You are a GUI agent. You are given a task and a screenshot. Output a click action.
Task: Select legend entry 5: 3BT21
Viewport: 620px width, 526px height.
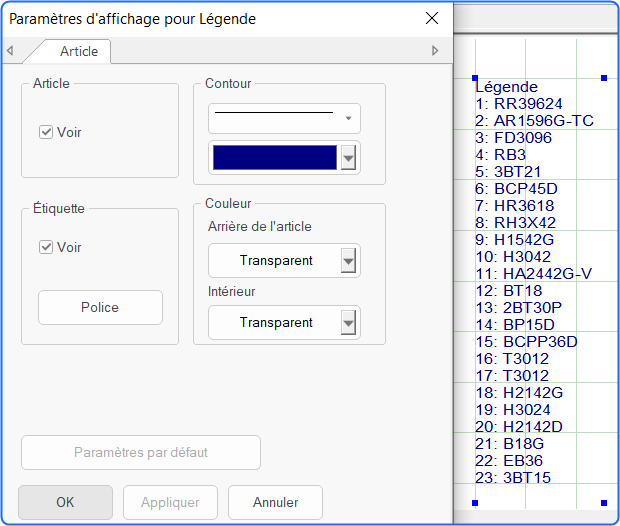pyautogui.click(x=508, y=172)
